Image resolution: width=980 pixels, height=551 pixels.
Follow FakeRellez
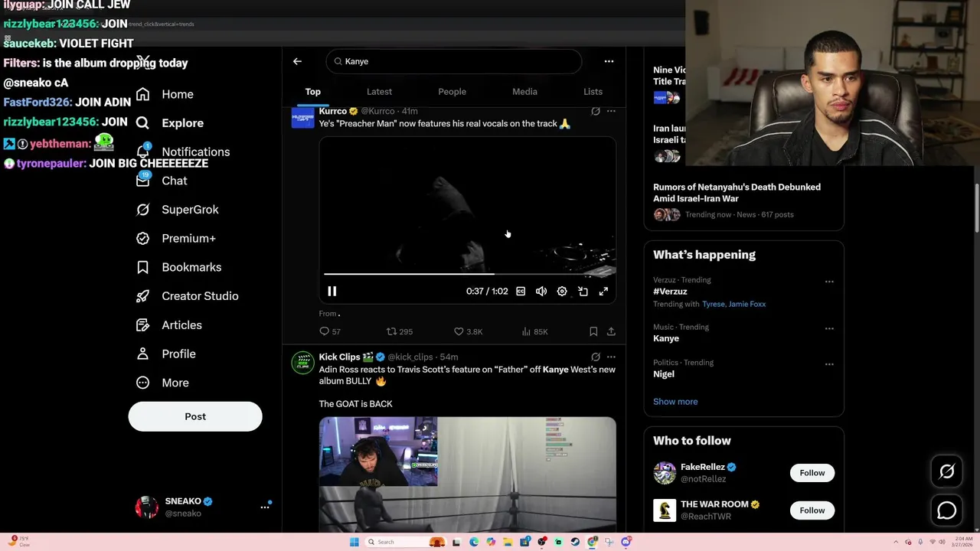pos(812,473)
